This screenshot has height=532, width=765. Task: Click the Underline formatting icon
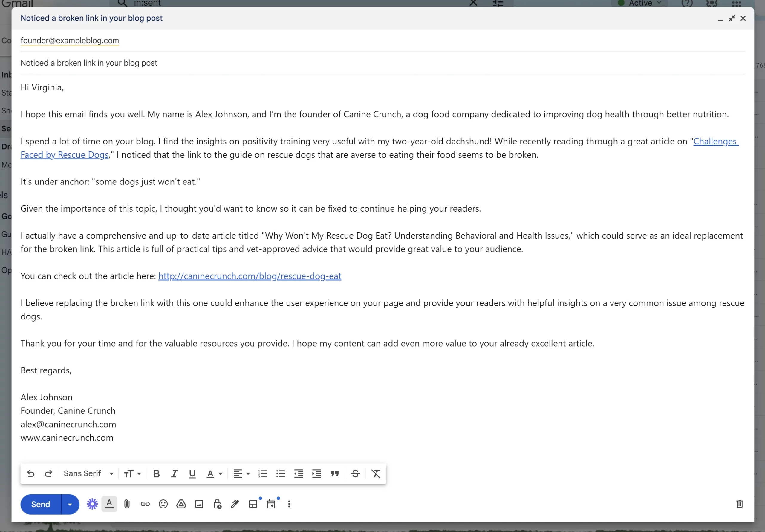192,473
